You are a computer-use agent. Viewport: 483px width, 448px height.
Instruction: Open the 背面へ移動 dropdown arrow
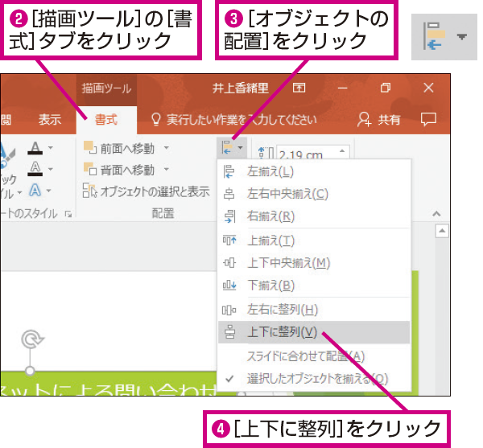(167, 169)
